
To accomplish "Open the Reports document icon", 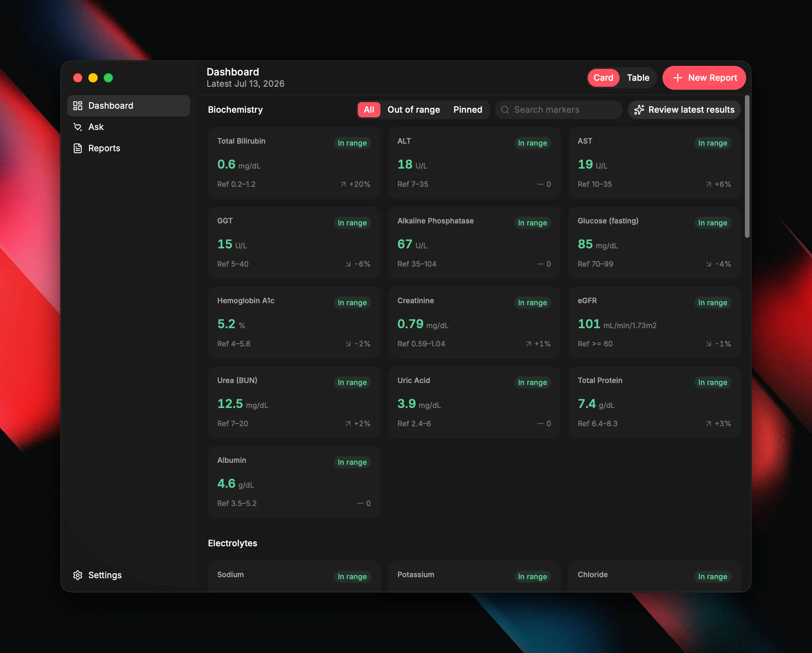I will (x=78, y=148).
